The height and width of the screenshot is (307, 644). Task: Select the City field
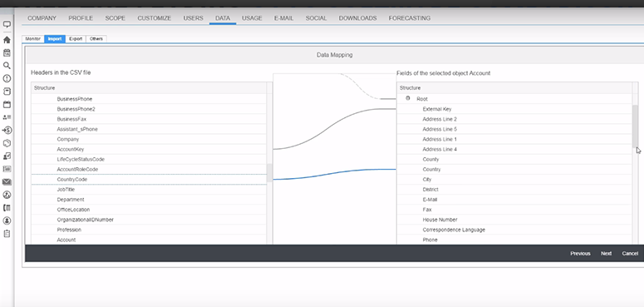click(514, 180)
